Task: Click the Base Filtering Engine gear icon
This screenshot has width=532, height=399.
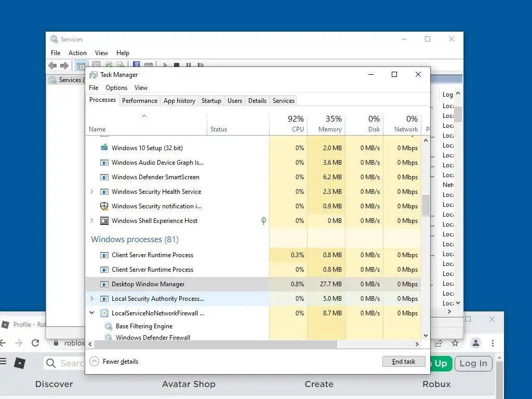Action: pos(108,326)
